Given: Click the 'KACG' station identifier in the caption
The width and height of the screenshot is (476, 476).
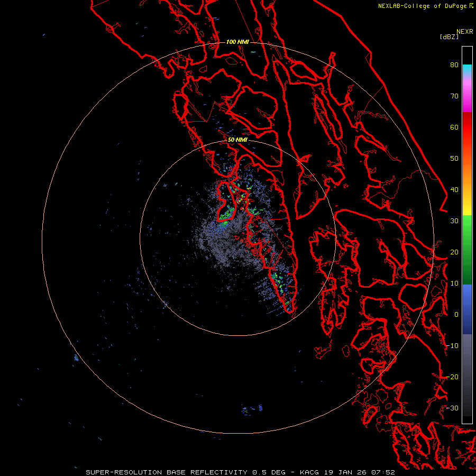Looking at the screenshot, I should pos(309,472).
